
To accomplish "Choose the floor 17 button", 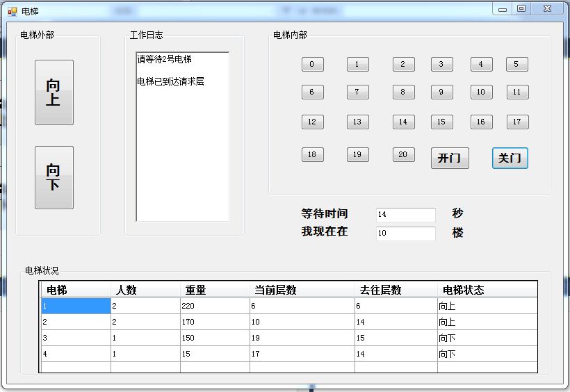I will point(518,122).
